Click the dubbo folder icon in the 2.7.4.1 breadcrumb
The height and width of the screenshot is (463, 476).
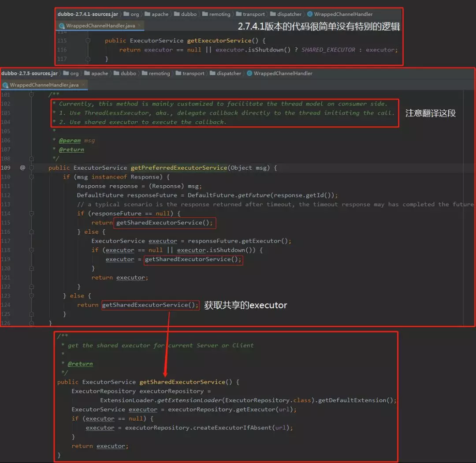pyautogui.click(x=177, y=14)
